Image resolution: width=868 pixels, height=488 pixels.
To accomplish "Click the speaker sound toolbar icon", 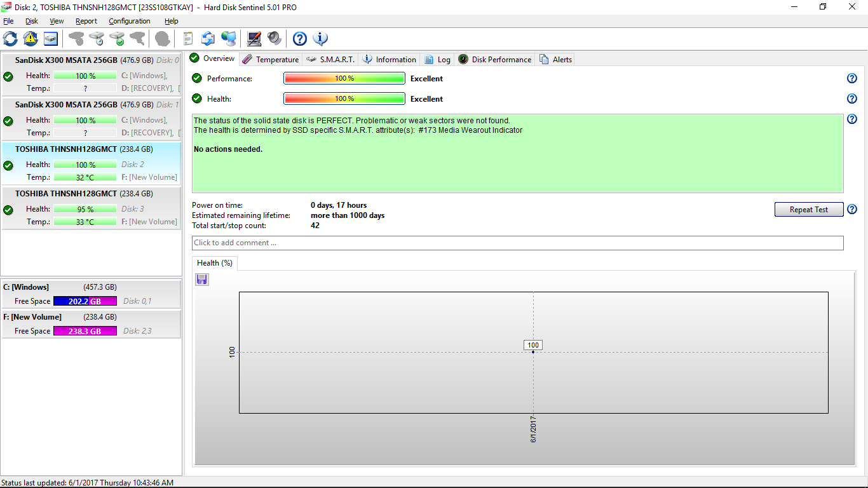I will click(x=275, y=39).
